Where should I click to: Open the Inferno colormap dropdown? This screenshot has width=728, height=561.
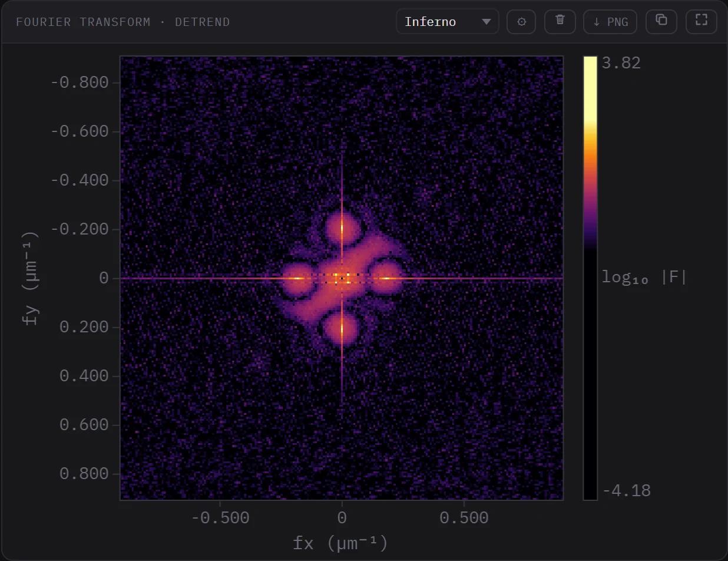[x=447, y=22]
